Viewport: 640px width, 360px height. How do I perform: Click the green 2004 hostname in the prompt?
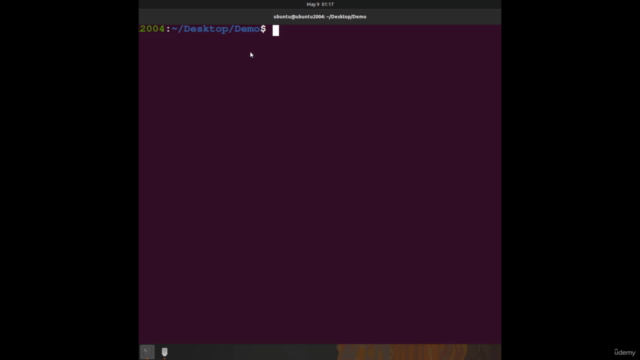tap(152, 29)
